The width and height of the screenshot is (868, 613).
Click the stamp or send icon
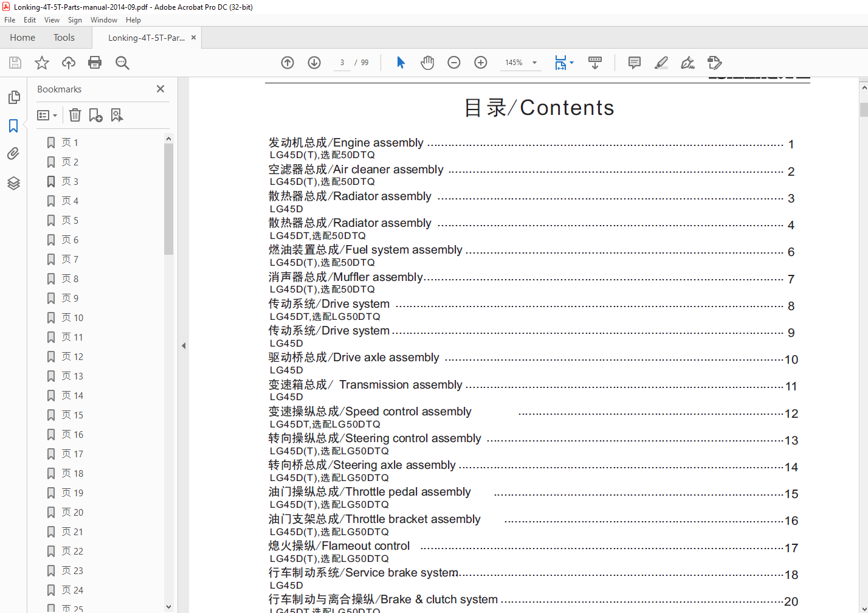coord(715,63)
